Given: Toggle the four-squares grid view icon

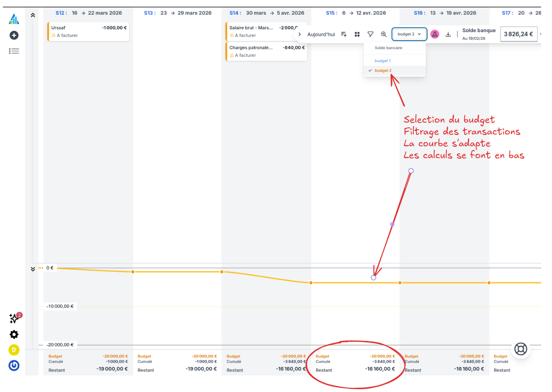Looking at the screenshot, I should coord(357,34).
